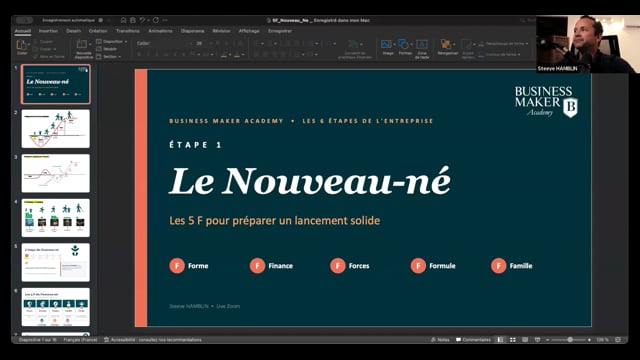
Task: Click zoom out minus icon
Action: click(547, 340)
